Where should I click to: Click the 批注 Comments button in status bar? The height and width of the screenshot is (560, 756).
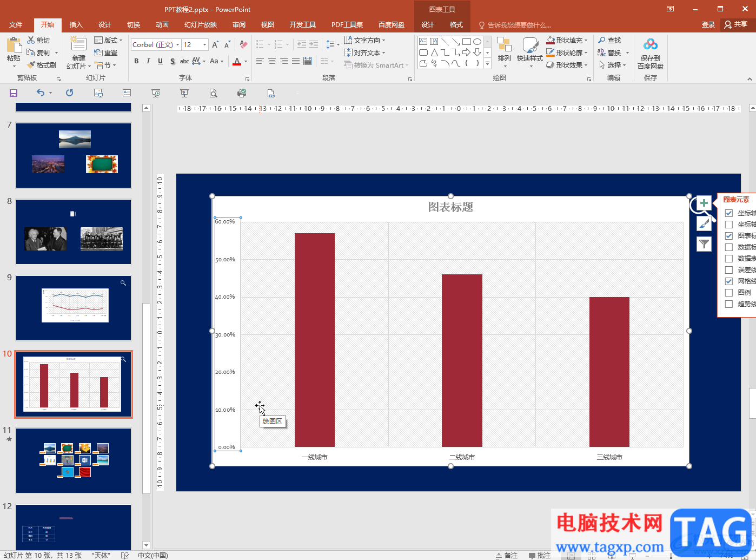[540, 556]
